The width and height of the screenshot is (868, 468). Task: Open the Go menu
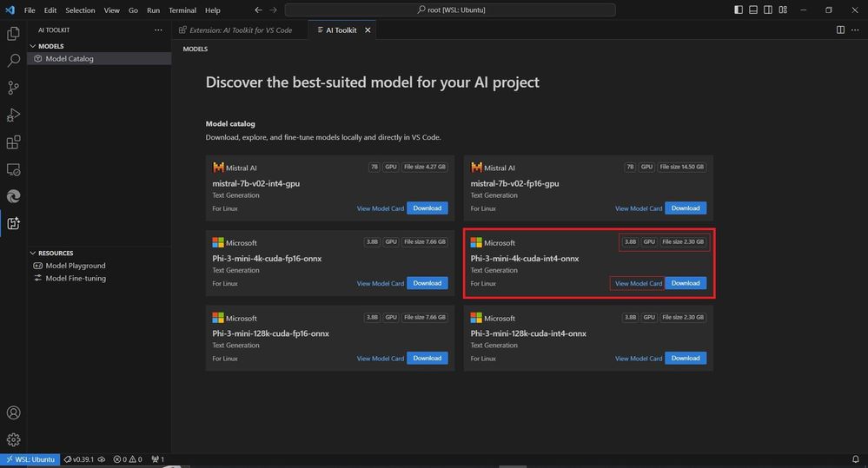click(134, 10)
